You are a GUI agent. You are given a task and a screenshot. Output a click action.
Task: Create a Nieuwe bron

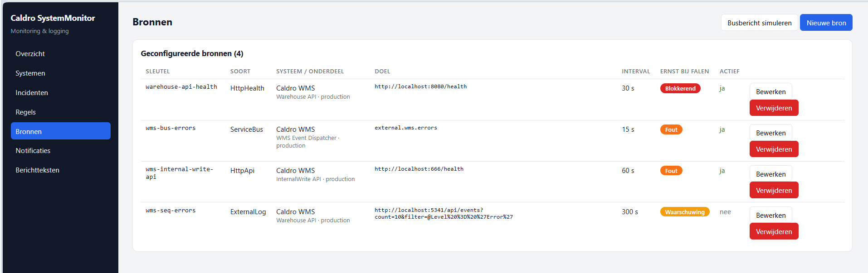click(826, 23)
